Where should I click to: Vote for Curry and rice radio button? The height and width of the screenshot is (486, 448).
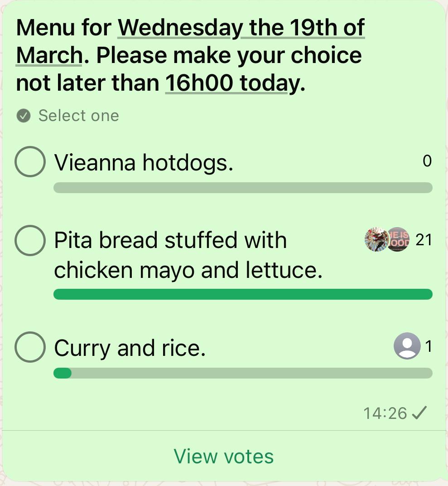click(30, 347)
